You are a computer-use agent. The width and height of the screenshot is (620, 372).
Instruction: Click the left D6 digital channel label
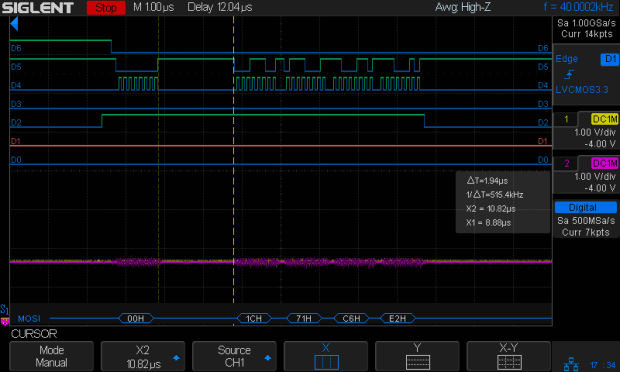[16, 48]
